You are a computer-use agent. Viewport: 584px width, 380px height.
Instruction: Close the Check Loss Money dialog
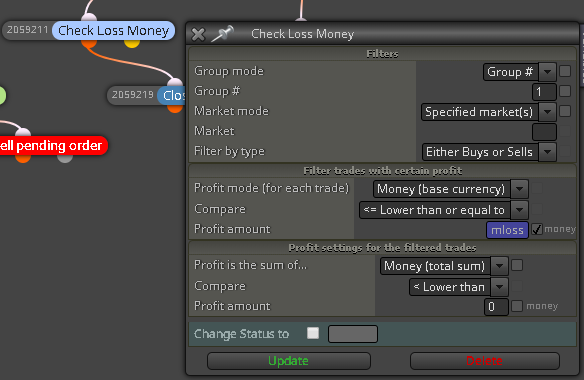tap(198, 34)
